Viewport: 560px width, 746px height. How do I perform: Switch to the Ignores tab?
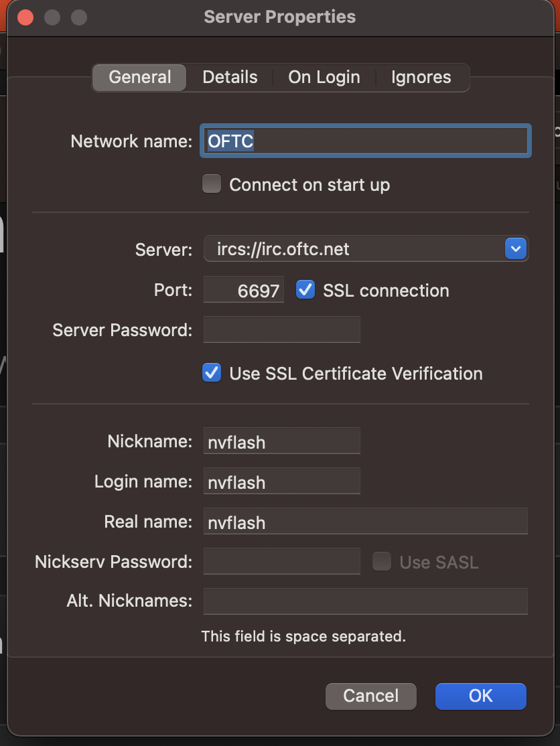[x=421, y=77]
